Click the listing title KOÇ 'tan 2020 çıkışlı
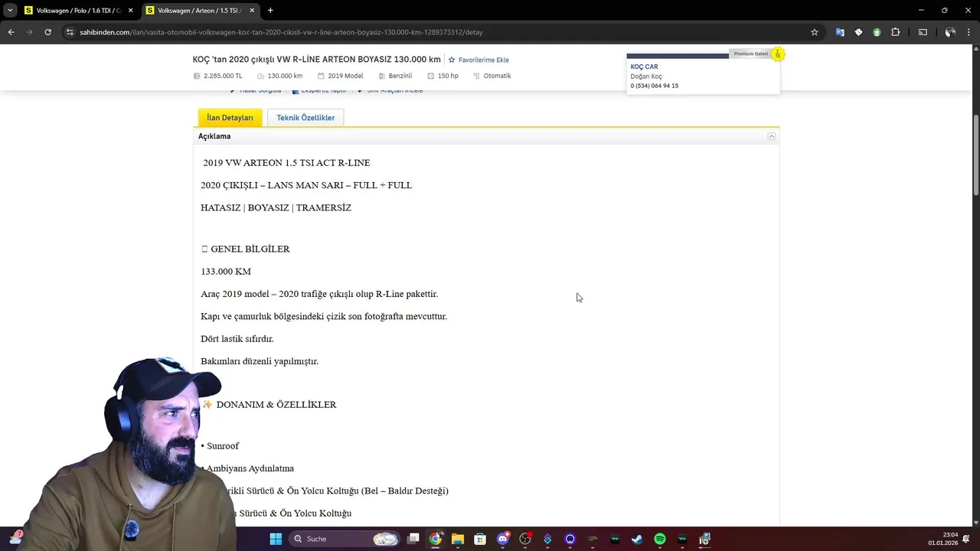Image resolution: width=980 pixels, height=551 pixels. coord(317,60)
